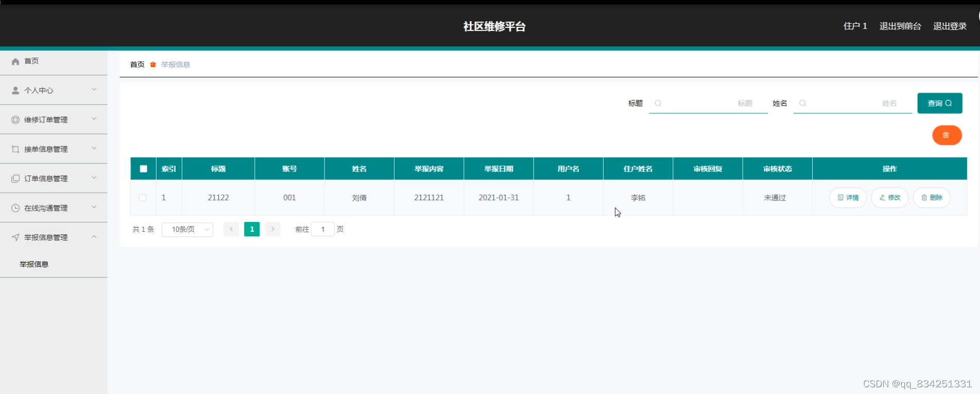The image size is (980, 394).
Task: Toggle the select-all checkbox in table header
Action: click(x=143, y=168)
